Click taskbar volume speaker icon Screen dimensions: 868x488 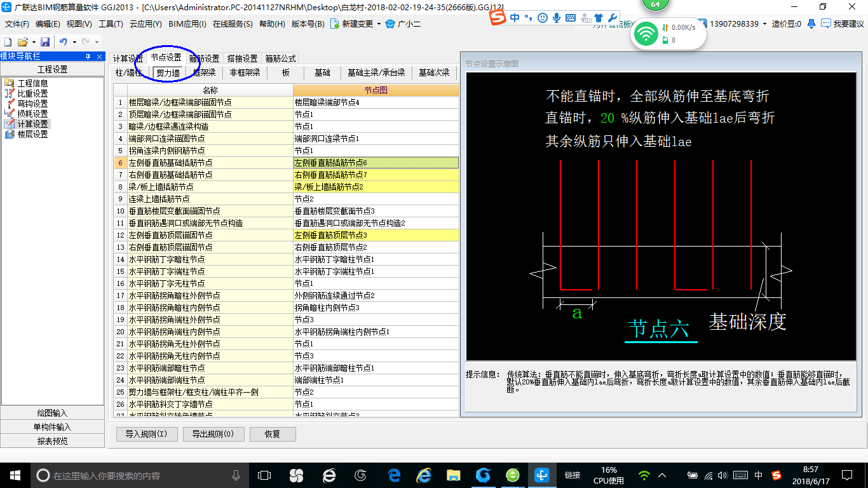(x=723, y=475)
